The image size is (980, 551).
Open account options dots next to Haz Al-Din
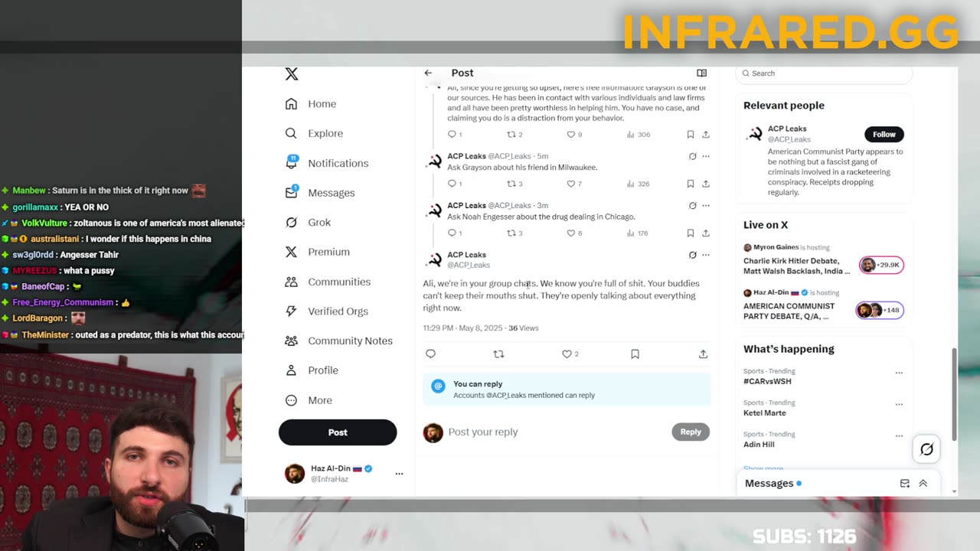399,474
